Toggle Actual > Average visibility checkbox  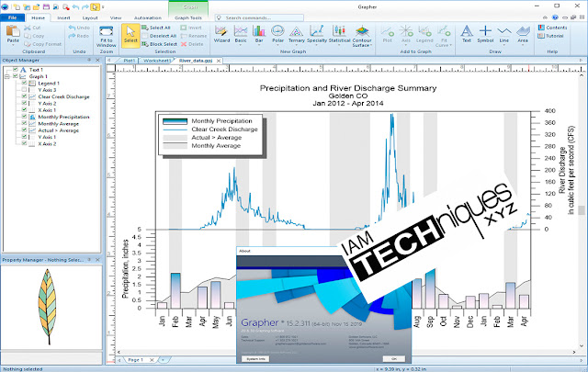point(24,130)
